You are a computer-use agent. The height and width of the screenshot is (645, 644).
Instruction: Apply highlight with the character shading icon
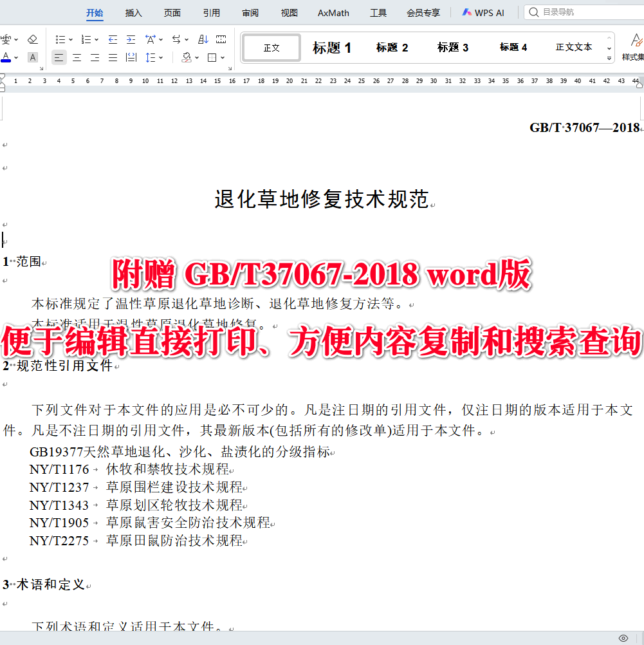click(32, 57)
